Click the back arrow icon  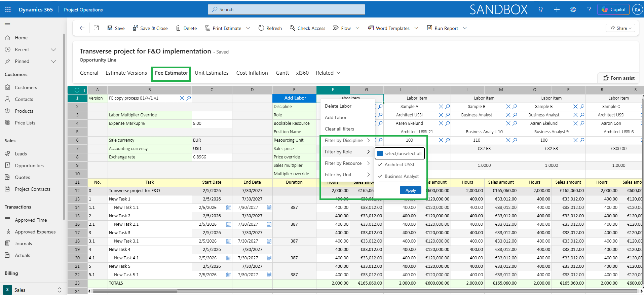pos(82,28)
